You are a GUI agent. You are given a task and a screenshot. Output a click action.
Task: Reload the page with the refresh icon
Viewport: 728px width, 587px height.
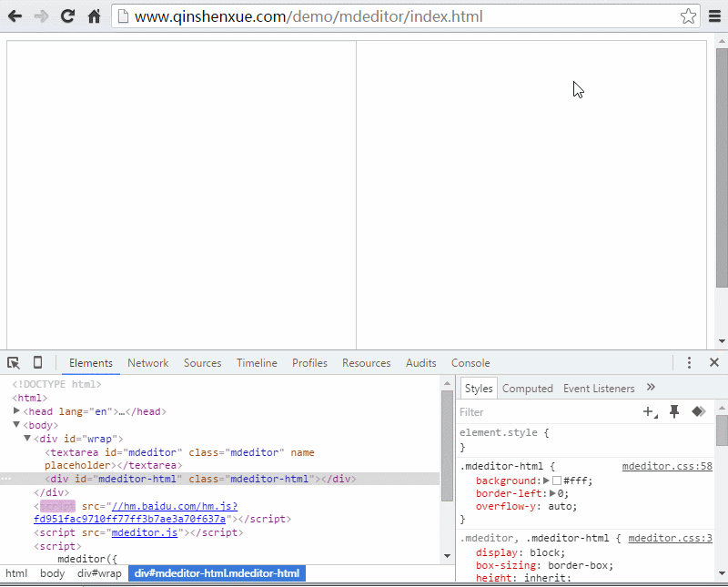67,16
